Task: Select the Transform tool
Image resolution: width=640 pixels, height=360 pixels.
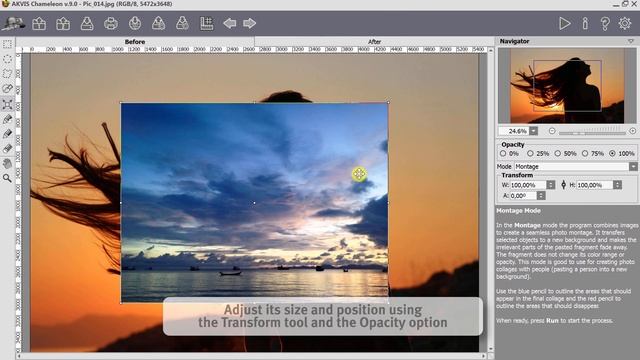Action: click(7, 104)
